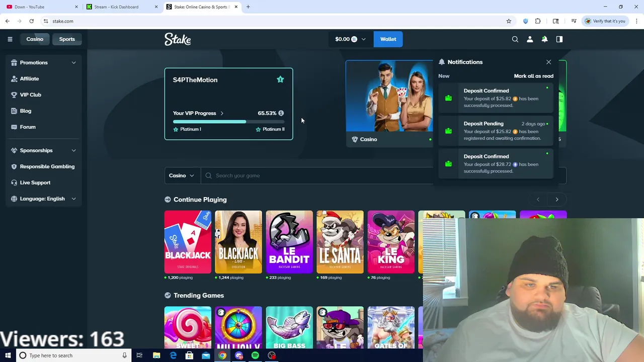
Task: Open Le Bandit game thumbnail
Action: [289, 242]
